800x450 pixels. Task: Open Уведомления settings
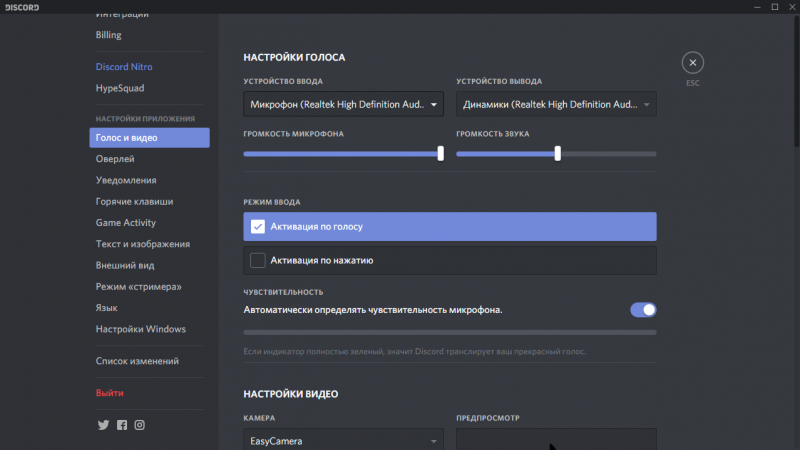pos(126,180)
